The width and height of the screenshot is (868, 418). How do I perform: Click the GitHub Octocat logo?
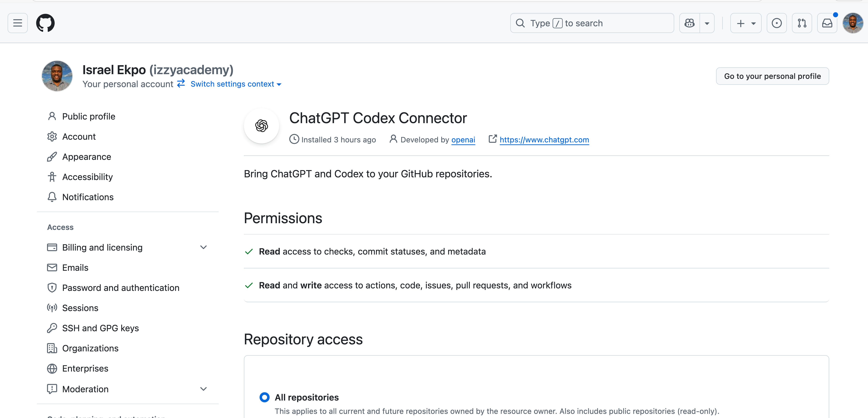(45, 23)
